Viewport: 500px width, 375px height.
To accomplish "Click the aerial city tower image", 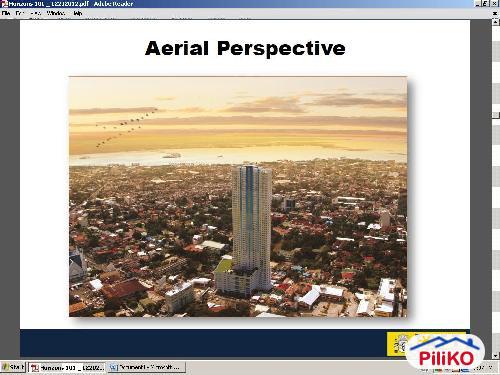I will [x=238, y=197].
